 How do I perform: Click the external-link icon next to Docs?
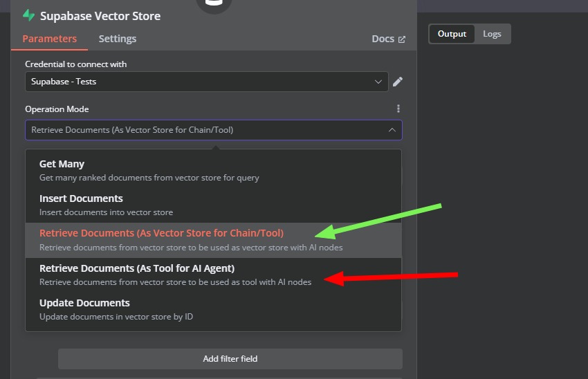[402, 39]
